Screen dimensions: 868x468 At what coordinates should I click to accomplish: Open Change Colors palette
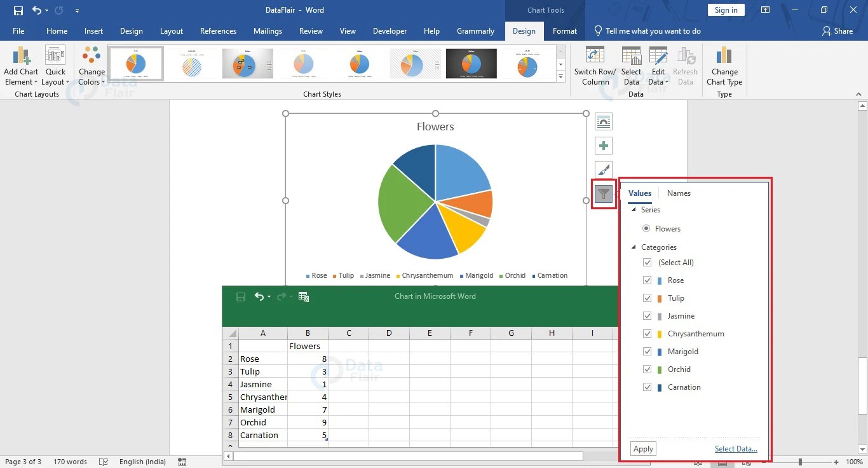click(x=92, y=66)
